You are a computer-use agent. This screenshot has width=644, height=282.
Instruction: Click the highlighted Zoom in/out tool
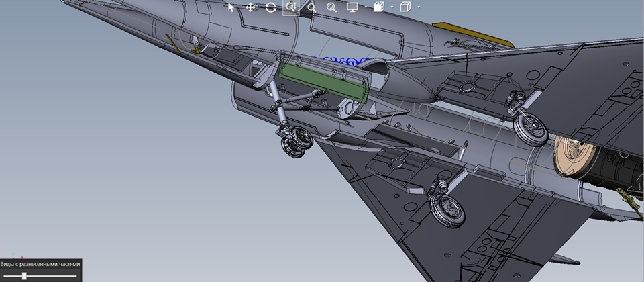pos(290,7)
